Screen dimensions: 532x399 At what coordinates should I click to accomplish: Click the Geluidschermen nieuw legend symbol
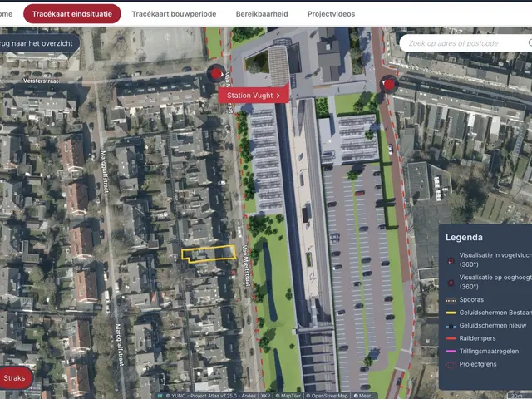(x=451, y=326)
